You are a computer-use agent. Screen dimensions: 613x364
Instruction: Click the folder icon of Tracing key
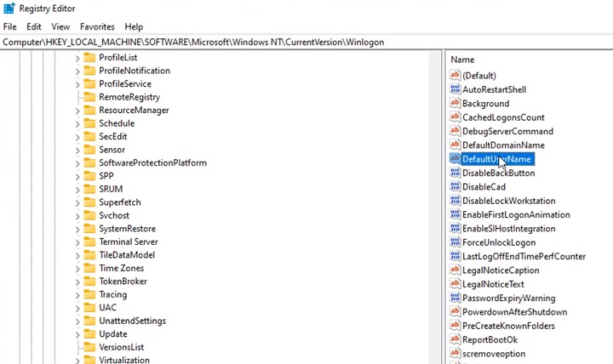coord(89,294)
